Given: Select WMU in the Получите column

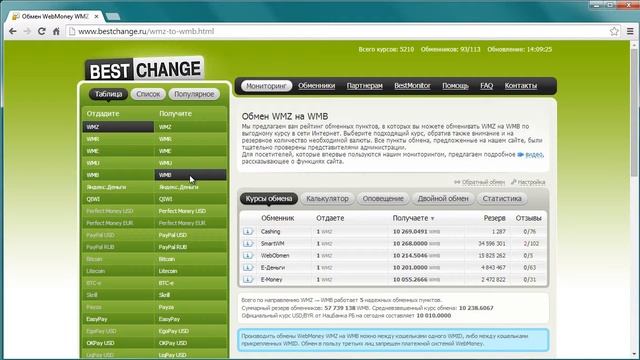Looking at the screenshot, I should point(190,163).
